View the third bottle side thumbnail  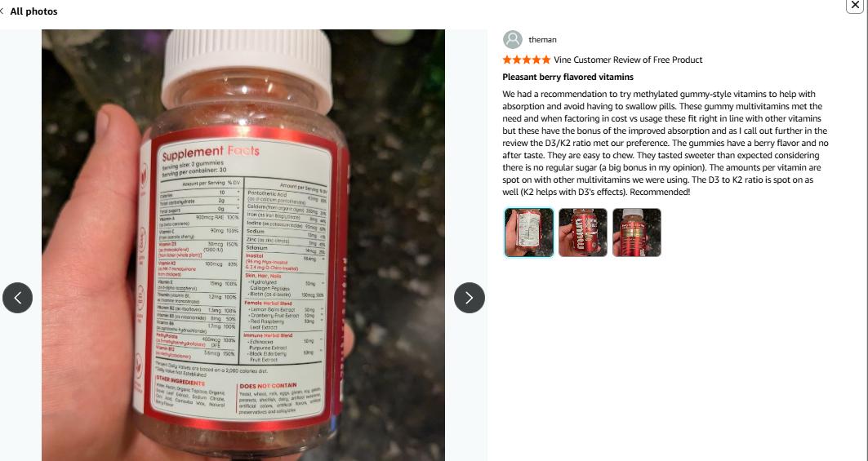tap(637, 233)
